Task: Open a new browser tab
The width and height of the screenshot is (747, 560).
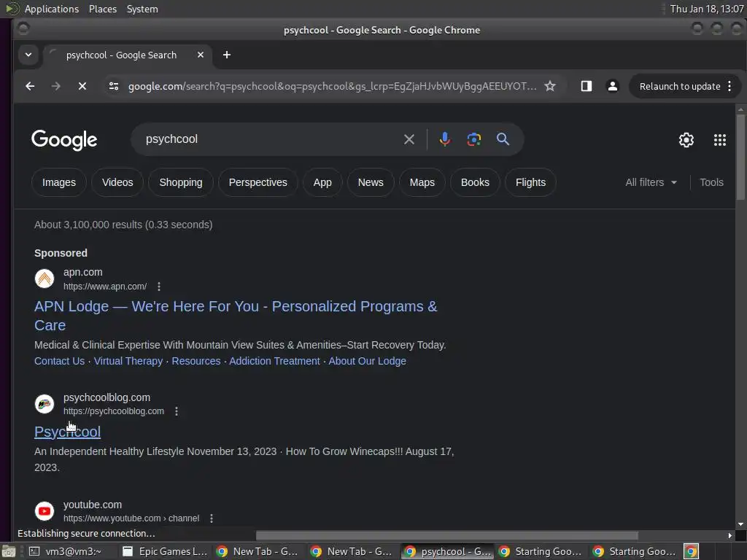Action: pos(227,55)
